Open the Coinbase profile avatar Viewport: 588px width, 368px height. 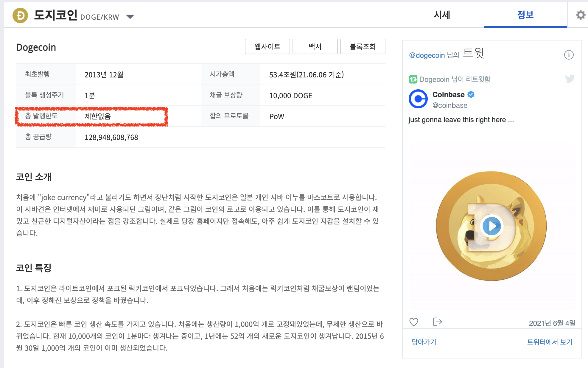(418, 99)
